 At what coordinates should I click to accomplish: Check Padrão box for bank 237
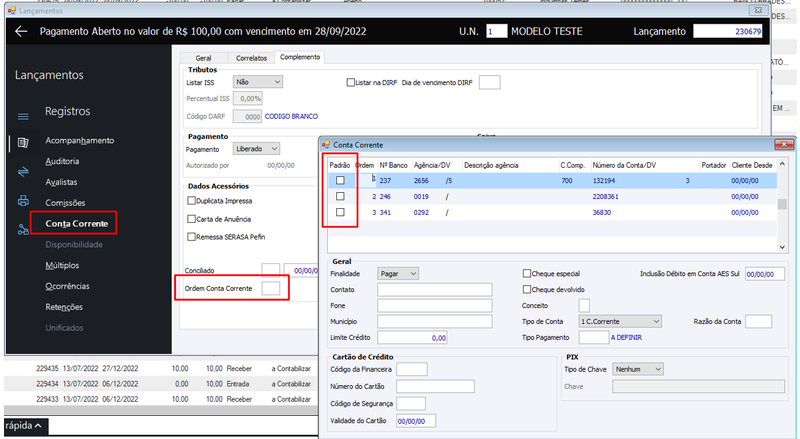[x=340, y=180]
